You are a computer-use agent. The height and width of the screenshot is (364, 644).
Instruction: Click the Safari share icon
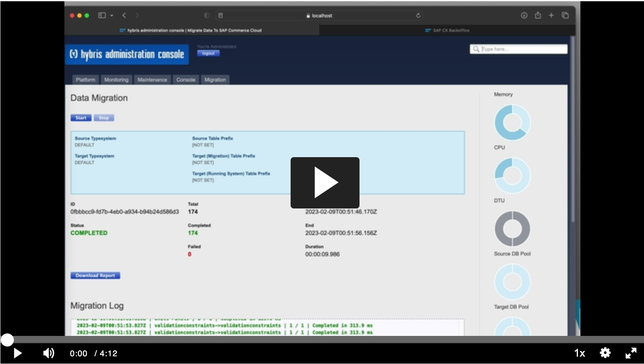tap(538, 15)
